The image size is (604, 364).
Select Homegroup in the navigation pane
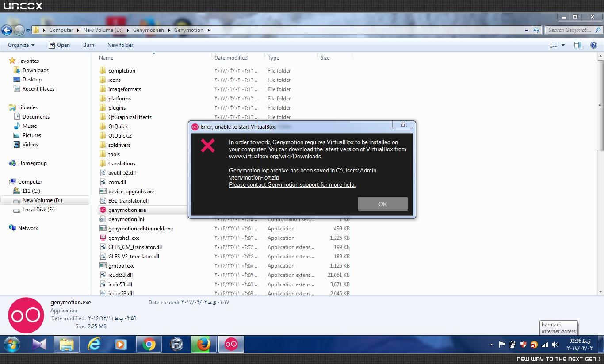tap(32, 163)
